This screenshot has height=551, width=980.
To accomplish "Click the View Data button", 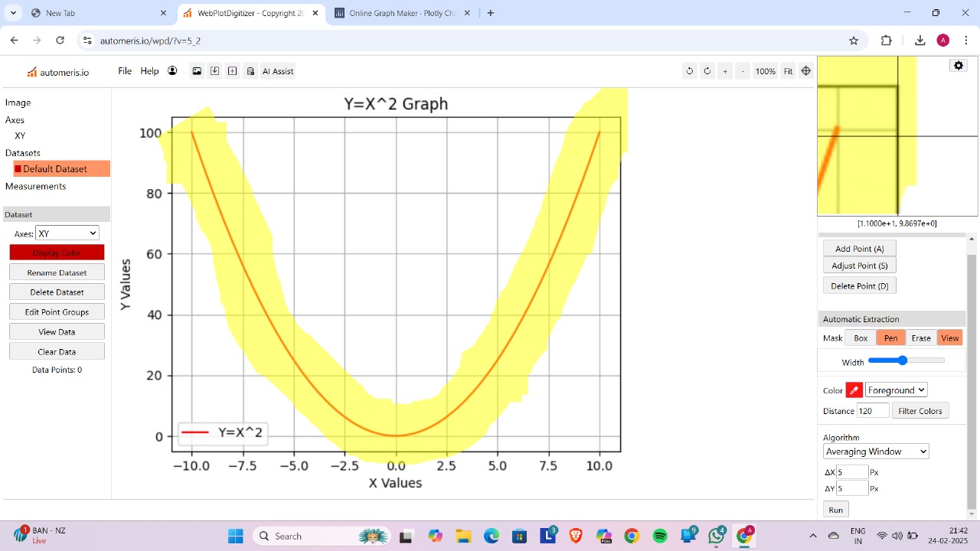I will click(57, 331).
